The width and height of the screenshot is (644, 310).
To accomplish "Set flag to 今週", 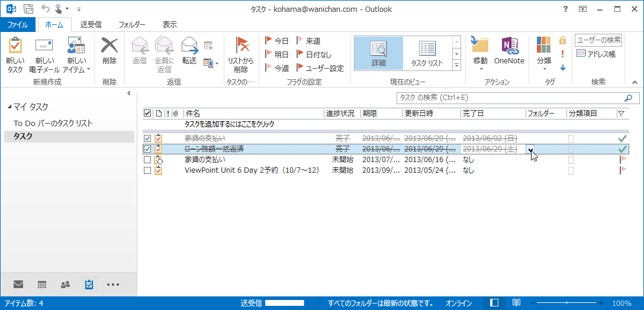I will (x=277, y=68).
